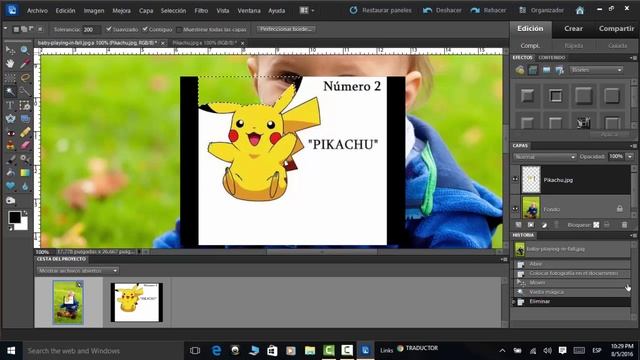The image size is (640, 360).
Task: Select the Red Eye Removal tool
Action: pos(10,132)
